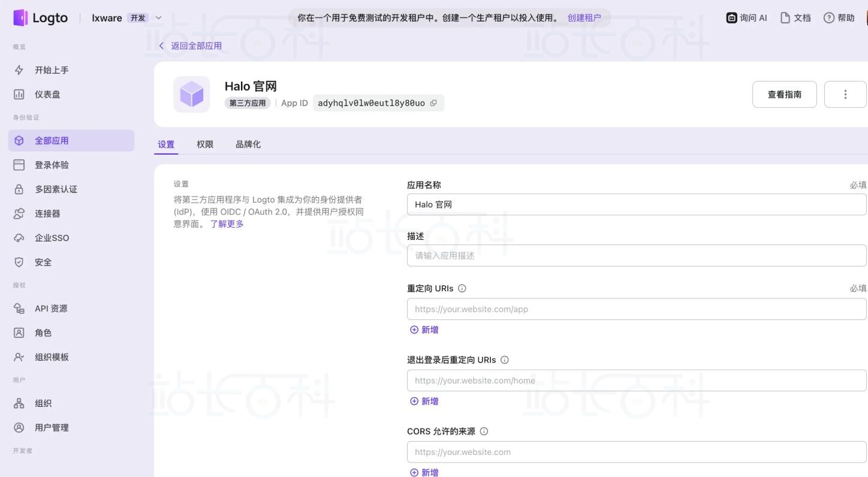Image resolution: width=868 pixels, height=477 pixels.
Task: Click info icon beside 退出登录后重定向 URIs
Action: tap(504, 360)
